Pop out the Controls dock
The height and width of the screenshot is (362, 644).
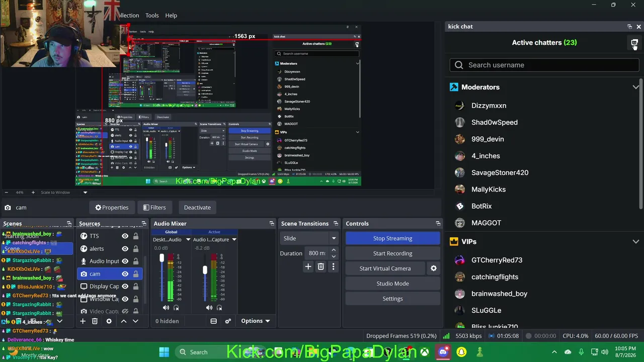(x=438, y=224)
